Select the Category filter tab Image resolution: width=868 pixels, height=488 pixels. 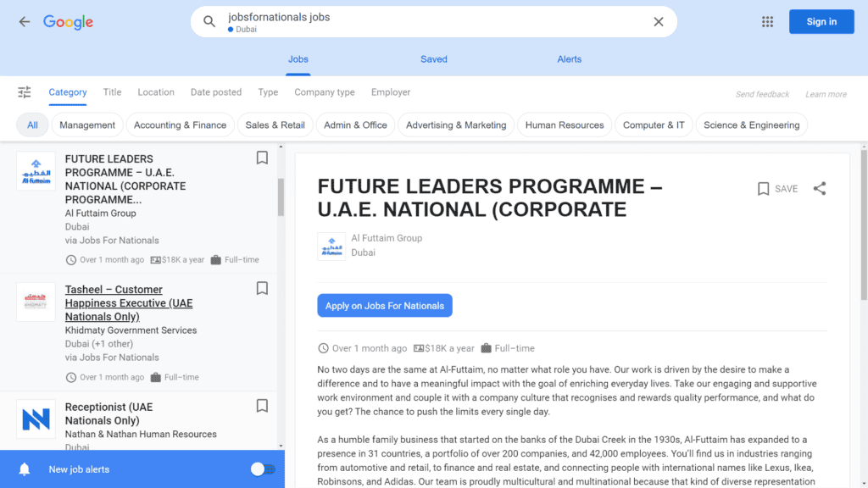click(68, 92)
